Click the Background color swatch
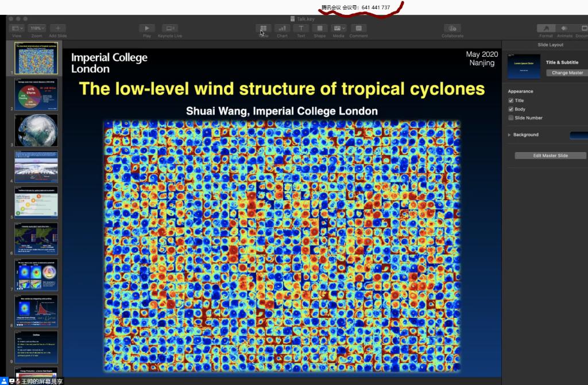The height and width of the screenshot is (385, 588). [x=579, y=135]
